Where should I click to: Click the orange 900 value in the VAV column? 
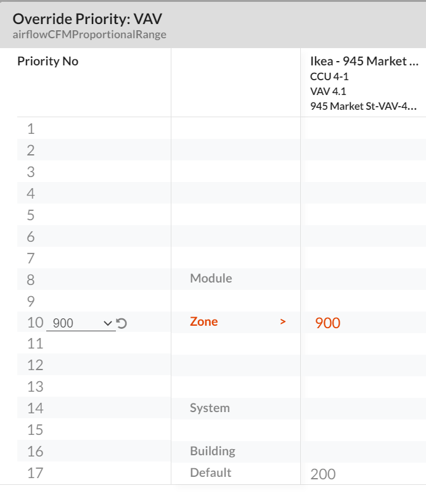coord(327,323)
